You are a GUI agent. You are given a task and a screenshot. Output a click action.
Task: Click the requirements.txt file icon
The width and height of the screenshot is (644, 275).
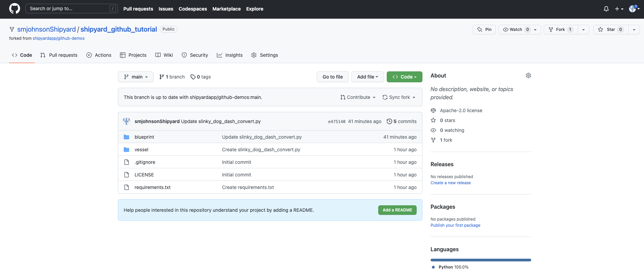(x=126, y=187)
